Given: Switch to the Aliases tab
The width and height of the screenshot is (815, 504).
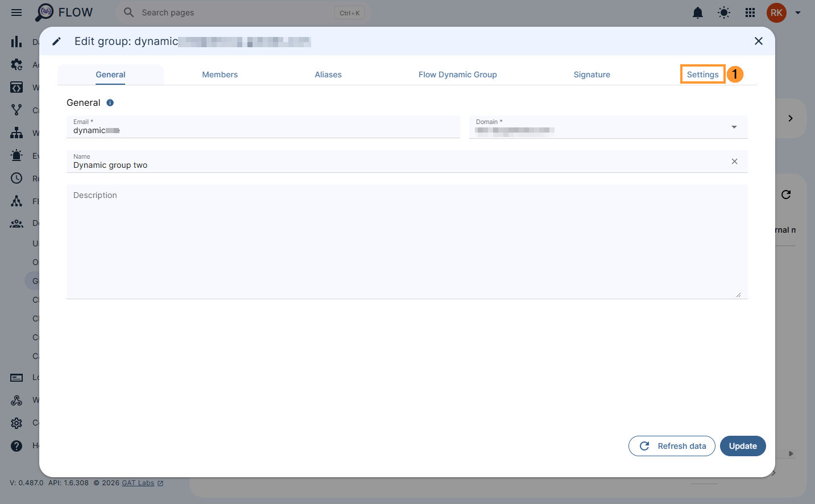Looking at the screenshot, I should [328, 75].
